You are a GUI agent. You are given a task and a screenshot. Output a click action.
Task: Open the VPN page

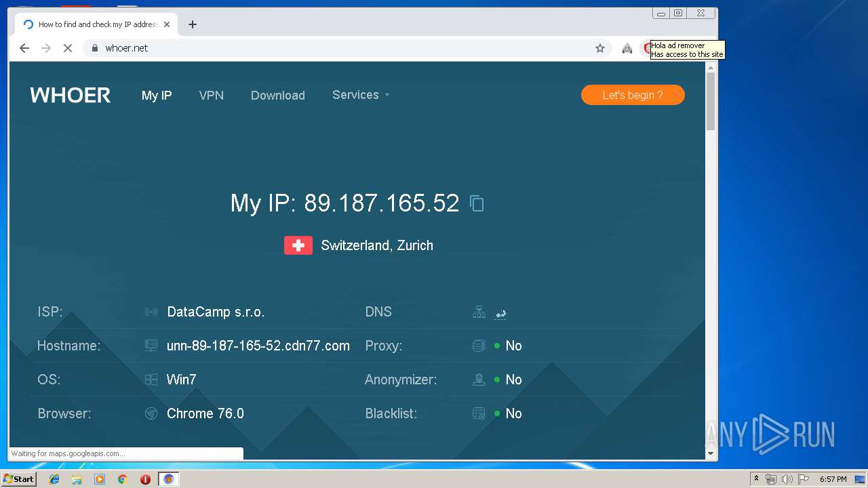coord(212,96)
